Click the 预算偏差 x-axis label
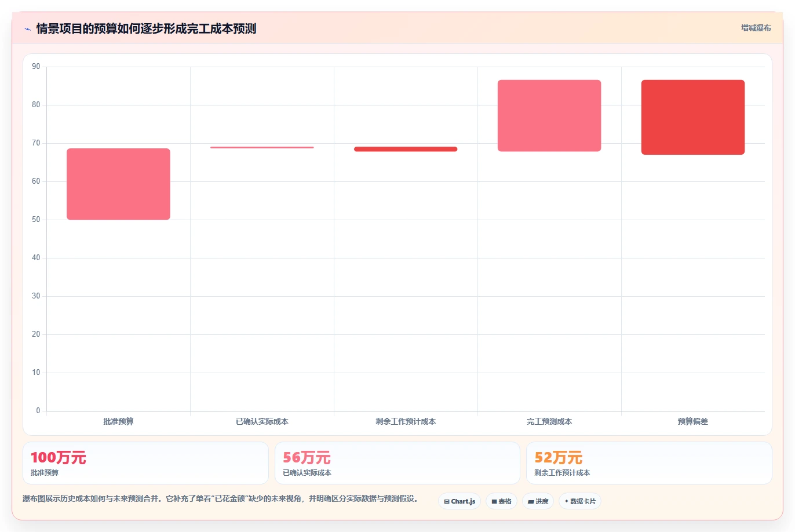 693,421
